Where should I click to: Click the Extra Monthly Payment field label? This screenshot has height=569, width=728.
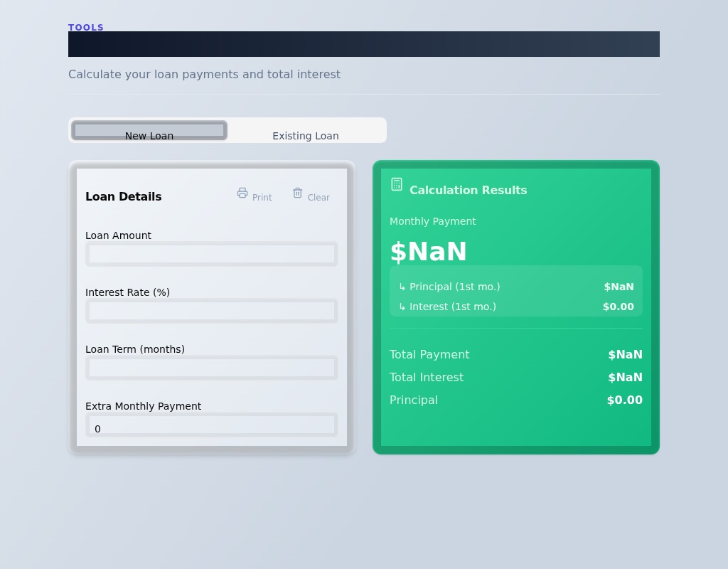144,406
